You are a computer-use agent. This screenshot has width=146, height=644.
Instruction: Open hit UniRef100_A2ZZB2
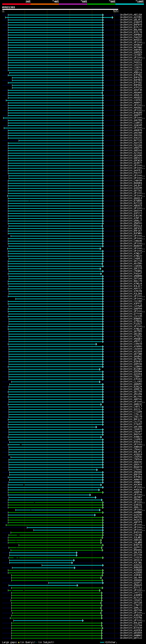point(131,17)
